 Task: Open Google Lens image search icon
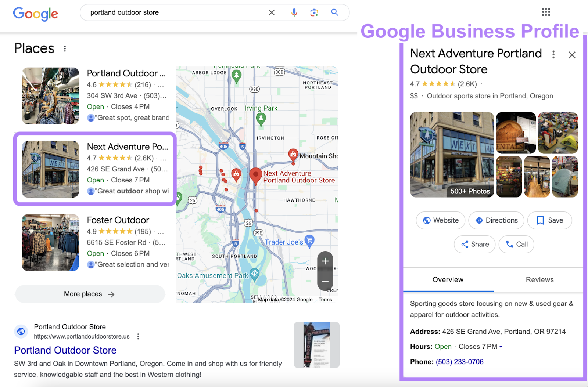pyautogui.click(x=314, y=12)
